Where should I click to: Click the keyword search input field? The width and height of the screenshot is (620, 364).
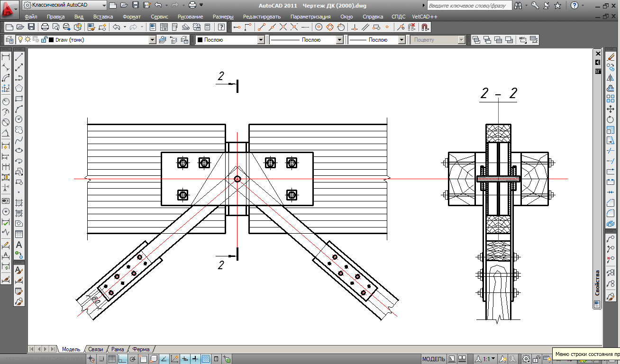(x=469, y=5)
